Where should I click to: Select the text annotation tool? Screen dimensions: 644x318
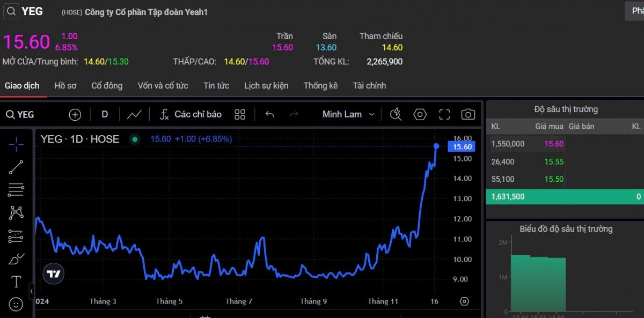[16, 282]
